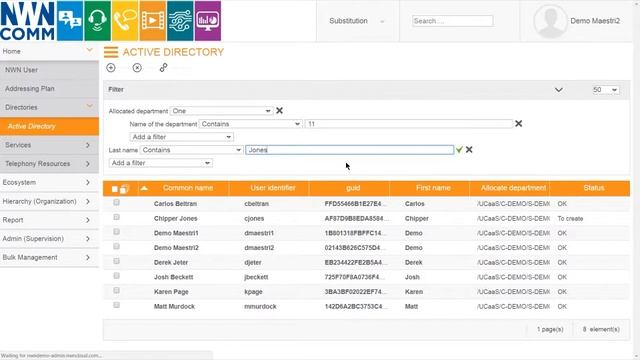This screenshot has width=640, height=360.
Task: Click the sort ascending arrow in table header
Action: (144, 188)
